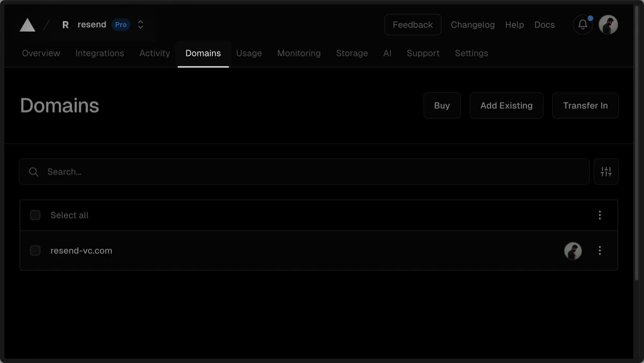Click the Buy button
Viewport: 644px width, 363px height.
pos(442,105)
